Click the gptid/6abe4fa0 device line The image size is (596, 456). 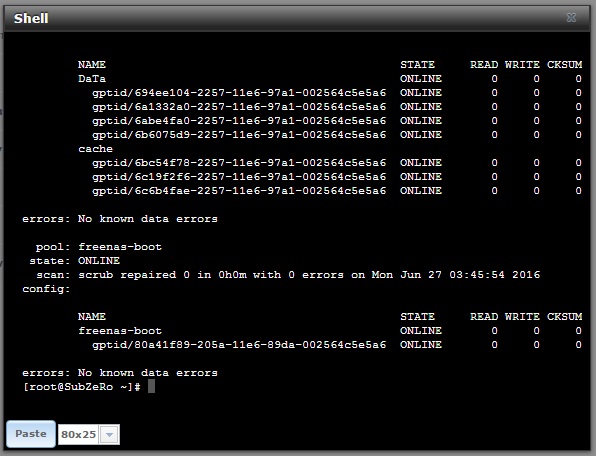coord(336,121)
